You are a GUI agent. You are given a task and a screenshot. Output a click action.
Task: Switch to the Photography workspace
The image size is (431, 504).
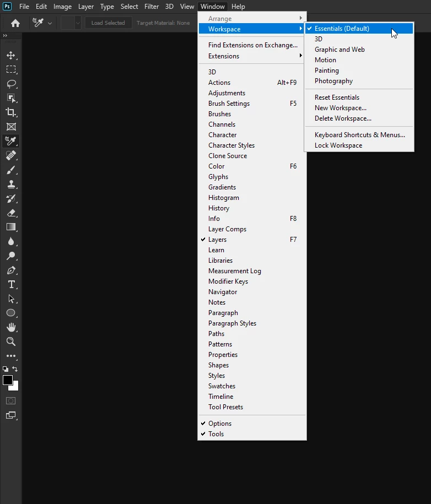click(359, 81)
